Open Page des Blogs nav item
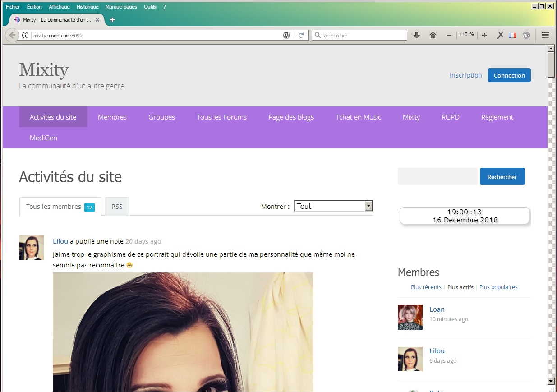 [x=291, y=117]
